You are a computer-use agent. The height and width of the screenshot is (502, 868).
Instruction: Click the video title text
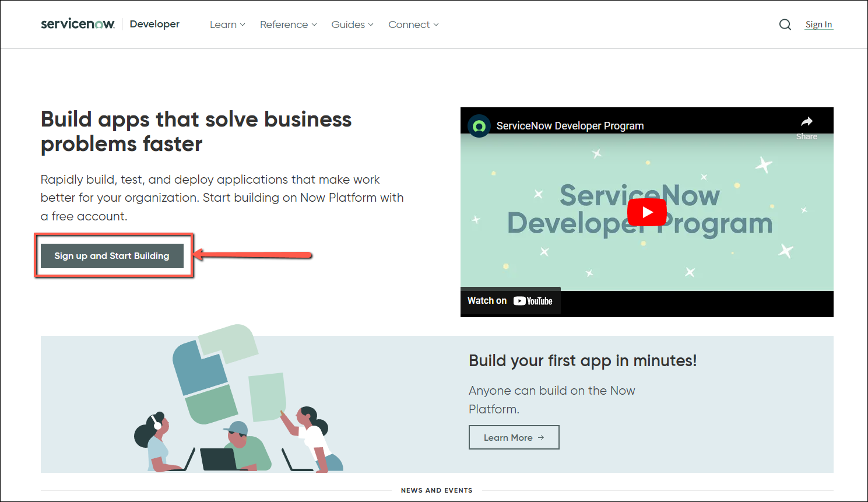tap(570, 126)
